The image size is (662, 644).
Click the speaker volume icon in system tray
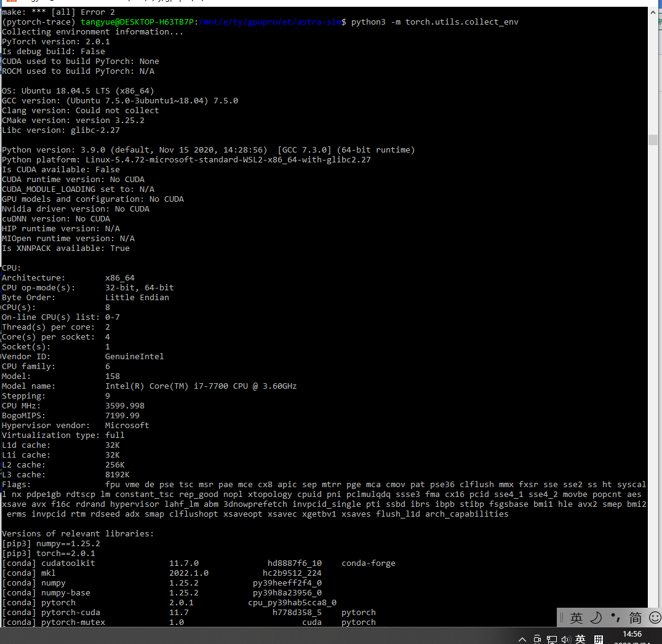(x=565, y=640)
